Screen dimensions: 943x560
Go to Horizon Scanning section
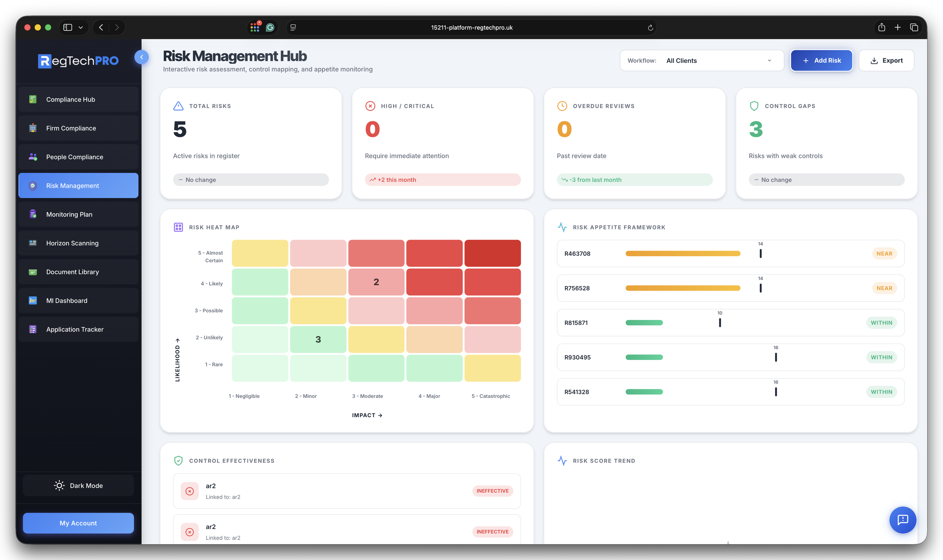click(78, 243)
